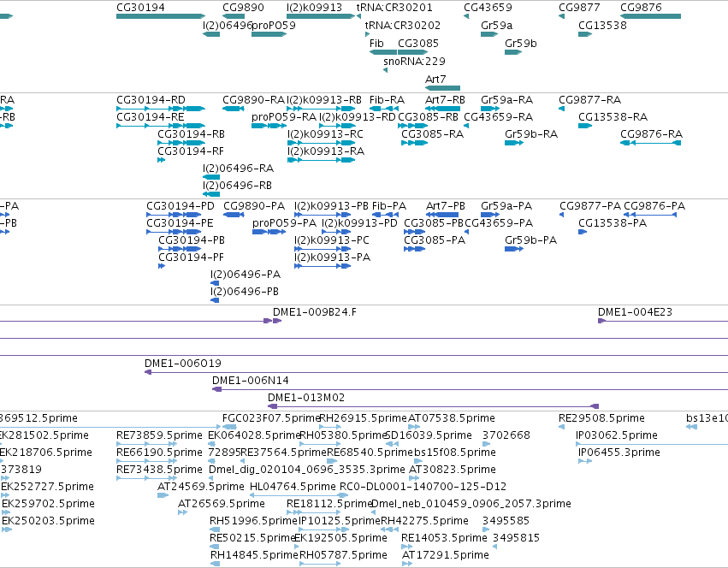This screenshot has height=568, width=728.
Task: Select the CG9890 gene label
Action: tap(243, 8)
